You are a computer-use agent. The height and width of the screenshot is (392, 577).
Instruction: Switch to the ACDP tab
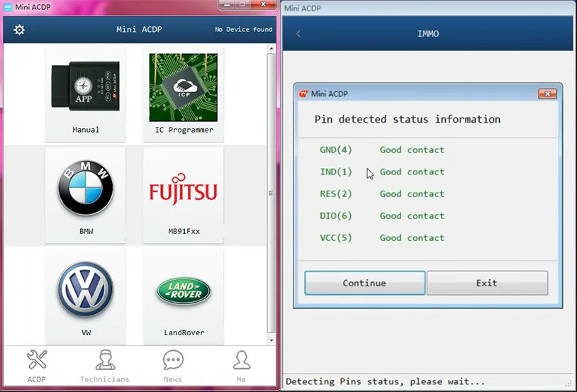pyautogui.click(x=36, y=366)
